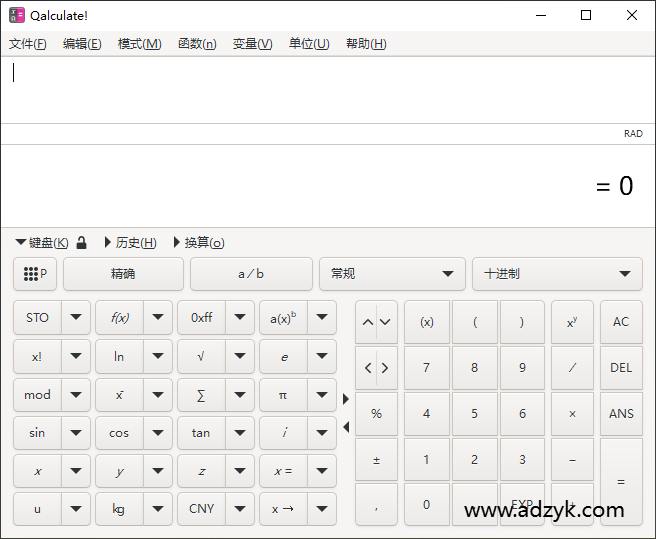Screen dimensions: 656x539
Task: Click the tan button
Action: [x=201, y=433]
